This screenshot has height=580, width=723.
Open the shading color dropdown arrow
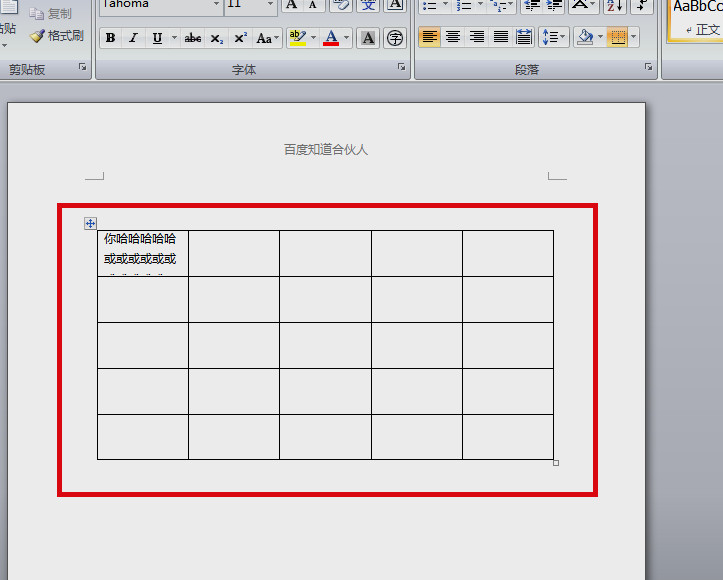[x=600, y=37]
